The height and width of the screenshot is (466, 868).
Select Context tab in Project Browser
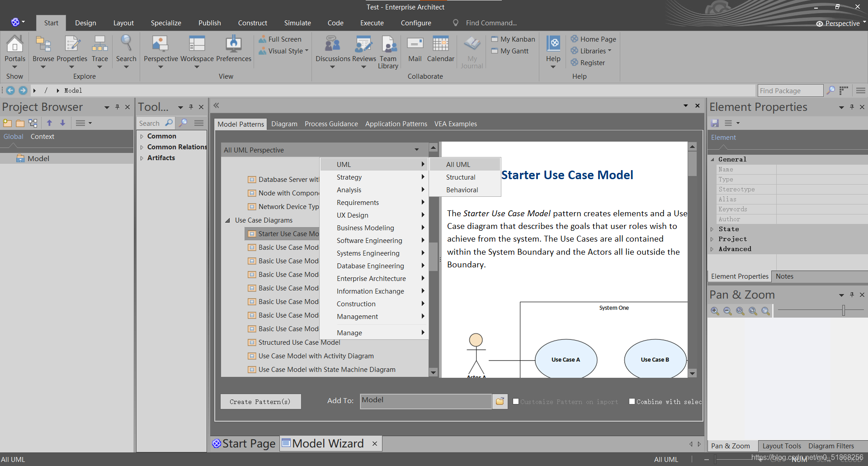[x=42, y=137]
